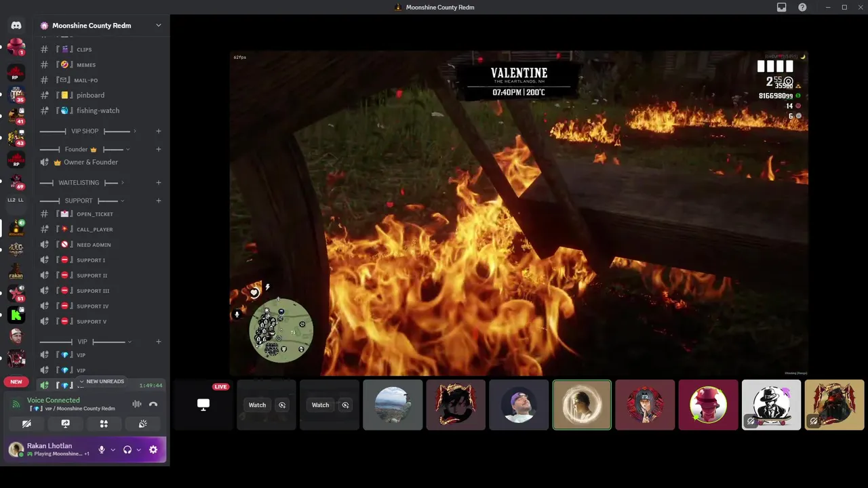The width and height of the screenshot is (868, 488).
Task: Deafen audio with headphones icon
Action: tap(127, 449)
